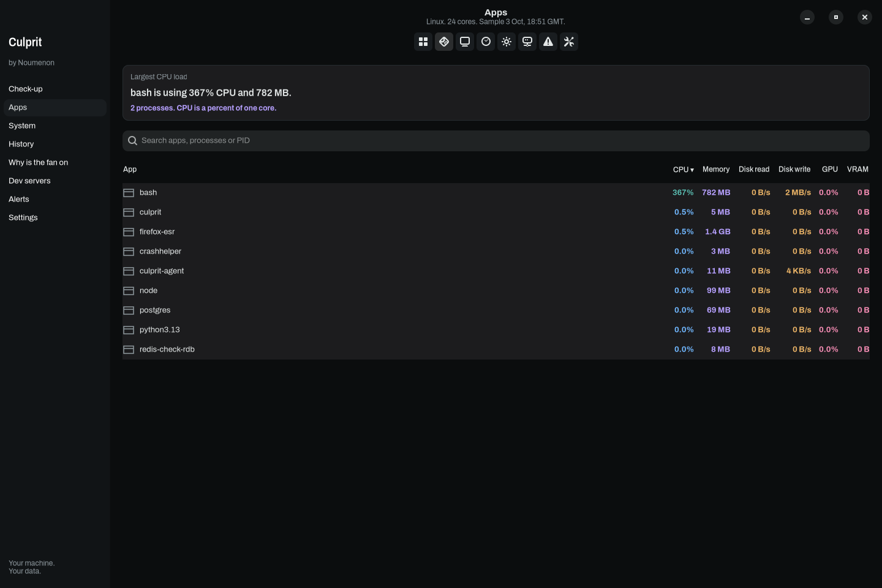Image resolution: width=882 pixels, height=588 pixels.
Task: Click the window icon beside postgres
Action: pyautogui.click(x=129, y=311)
